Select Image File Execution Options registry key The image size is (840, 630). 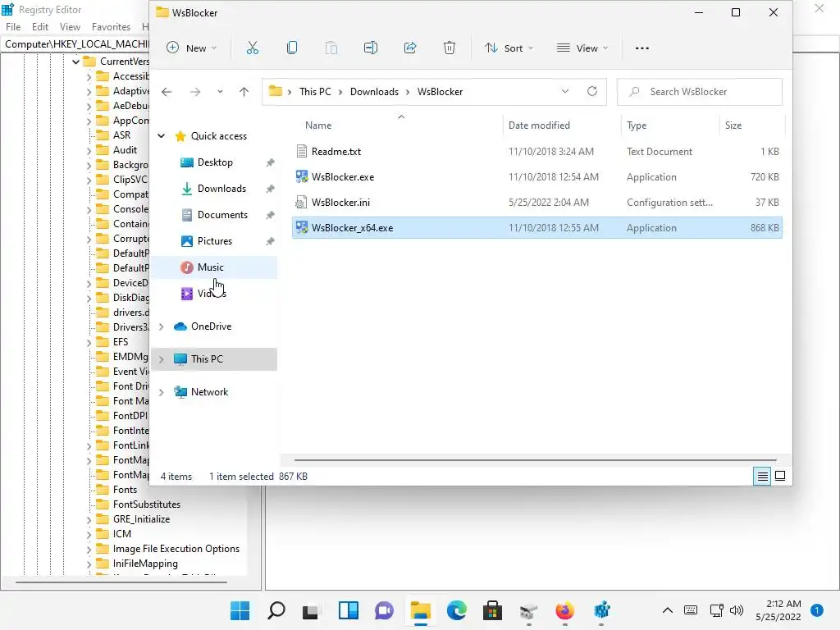tap(176, 549)
